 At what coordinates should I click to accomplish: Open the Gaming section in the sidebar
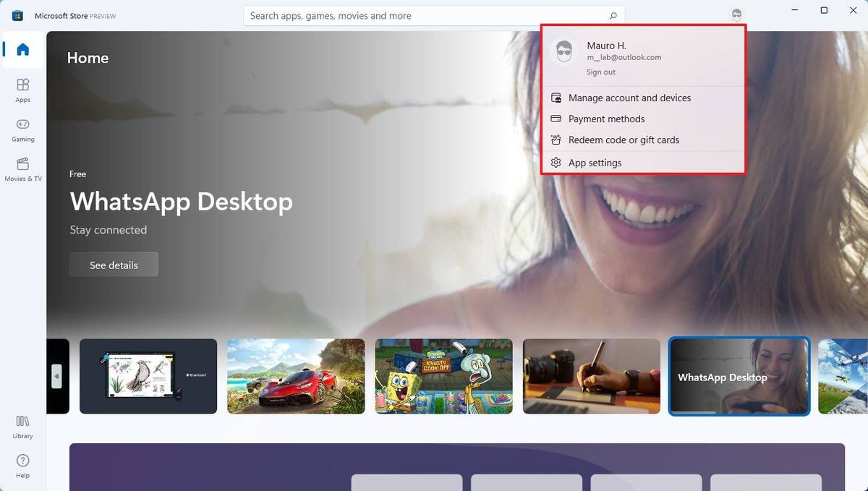pos(22,128)
